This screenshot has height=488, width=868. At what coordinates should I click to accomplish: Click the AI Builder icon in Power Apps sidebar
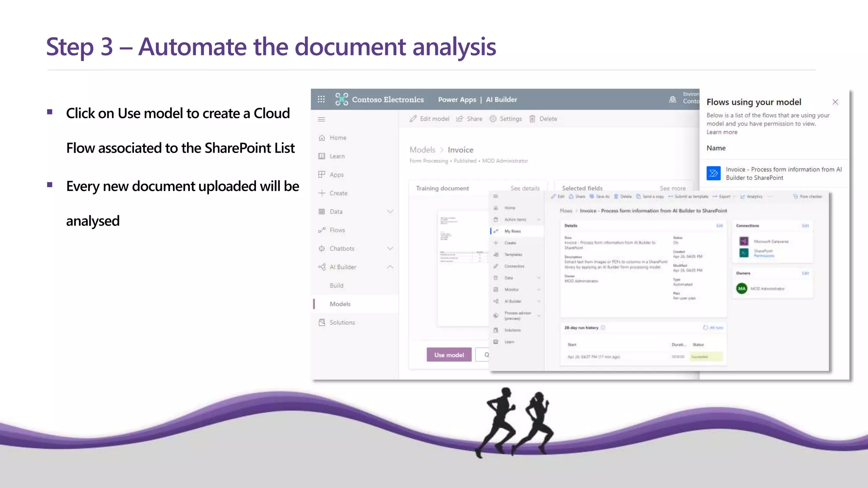[322, 267]
